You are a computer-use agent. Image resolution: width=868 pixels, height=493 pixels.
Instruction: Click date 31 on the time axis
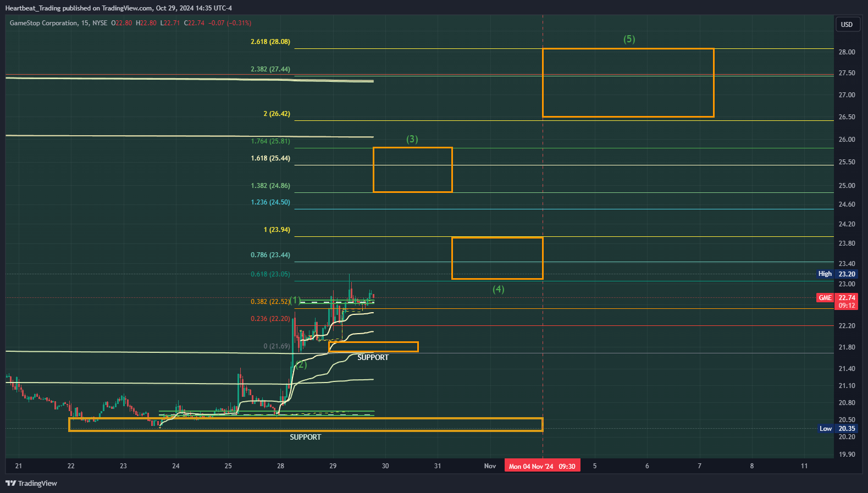click(438, 466)
